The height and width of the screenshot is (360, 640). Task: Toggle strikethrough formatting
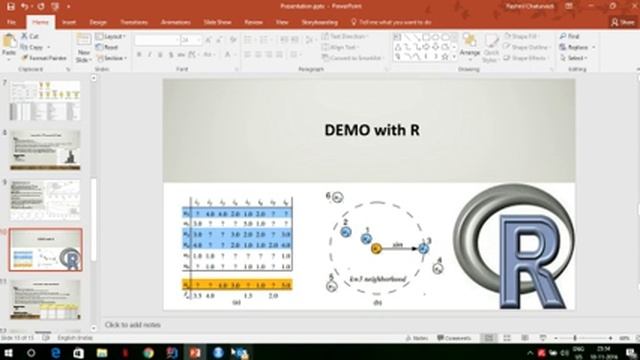[x=181, y=54]
